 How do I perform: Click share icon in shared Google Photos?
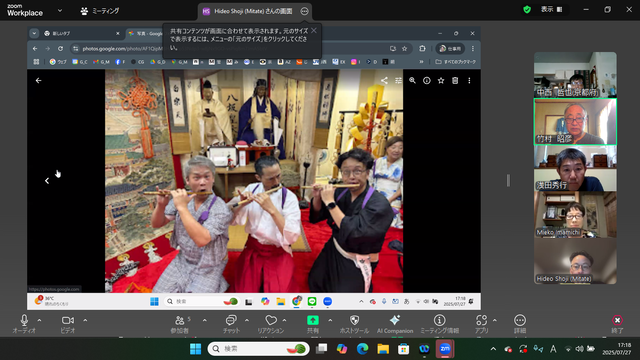pos(384,80)
